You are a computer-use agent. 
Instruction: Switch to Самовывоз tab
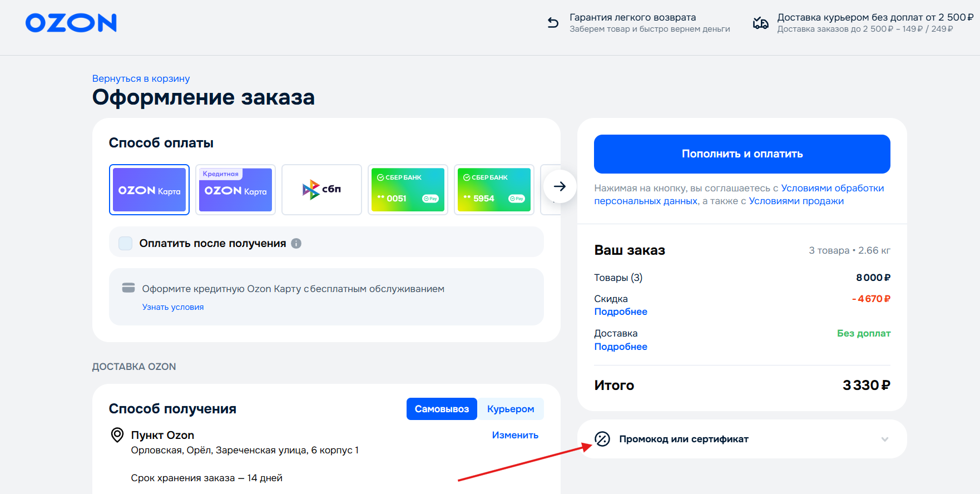tap(442, 409)
